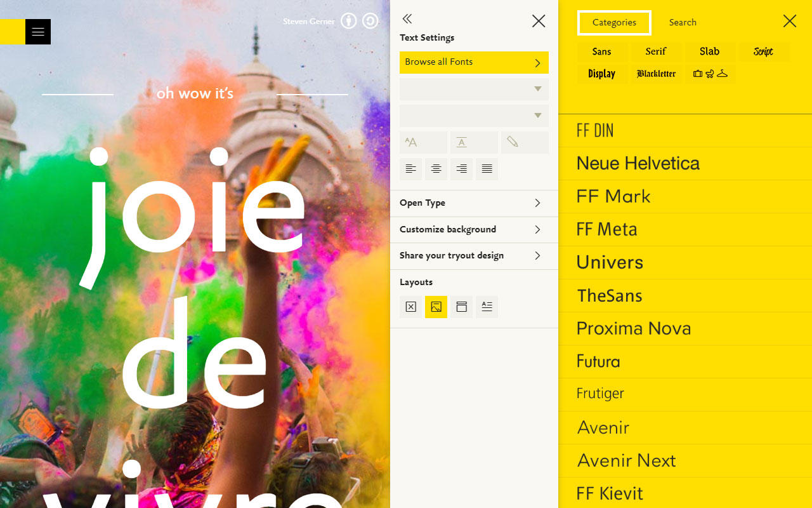Image resolution: width=812 pixels, height=508 pixels.
Task: Close the yellow font browser panel
Action: (790, 21)
